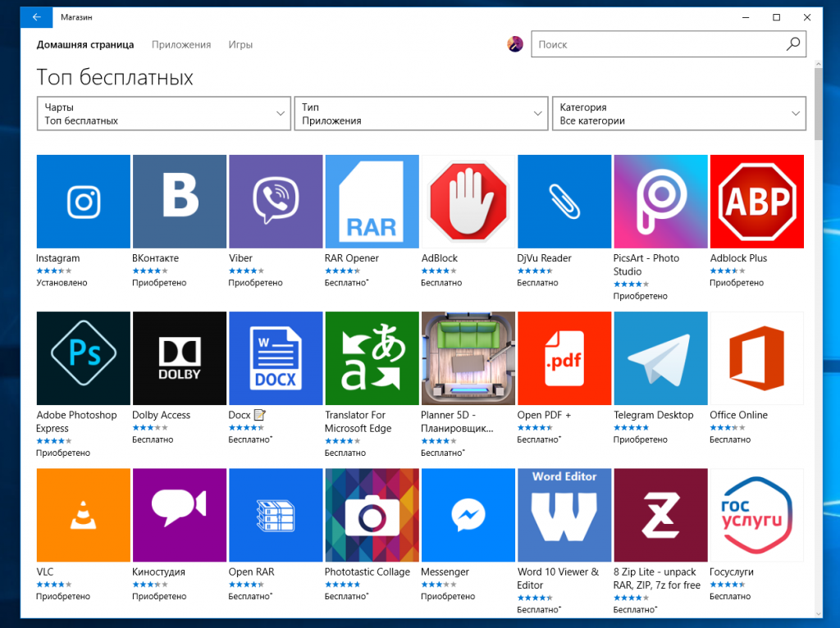
Task: Open the Dolby Access app tile
Action: (x=180, y=358)
